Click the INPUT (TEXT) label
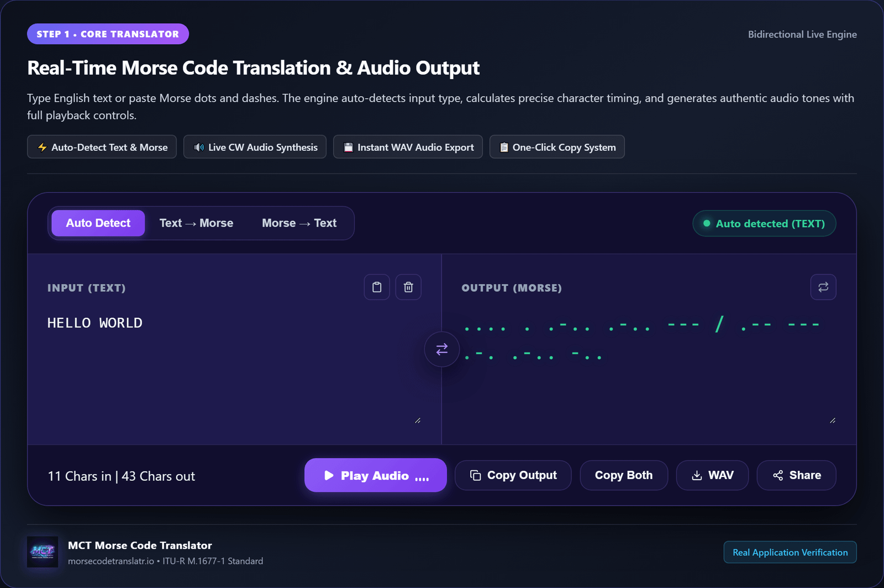 [x=87, y=288]
